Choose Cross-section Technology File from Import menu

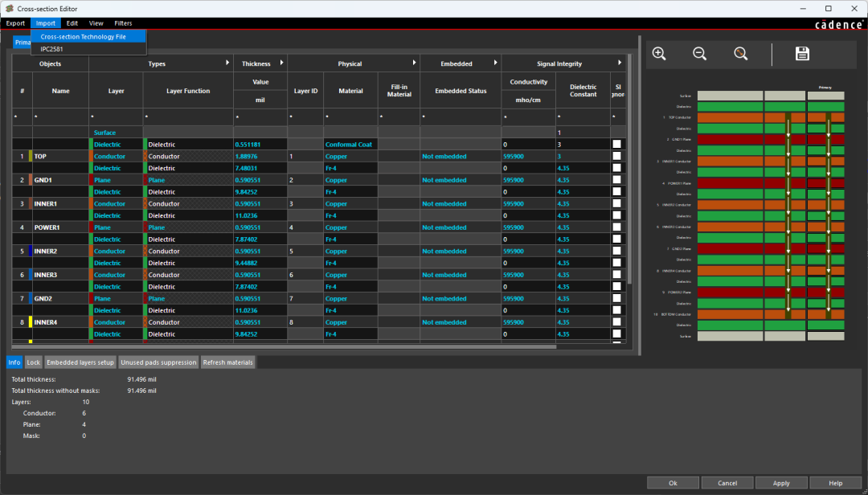click(83, 36)
